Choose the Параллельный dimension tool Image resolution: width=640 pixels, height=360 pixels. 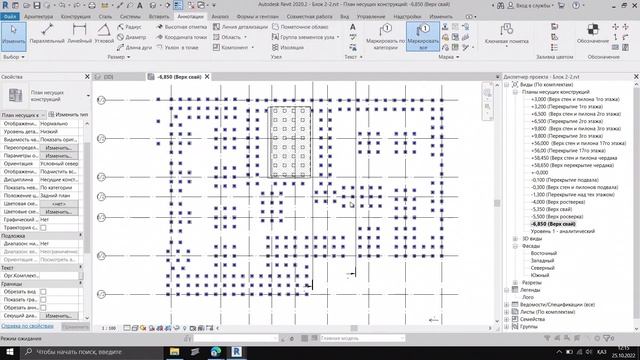(47, 34)
